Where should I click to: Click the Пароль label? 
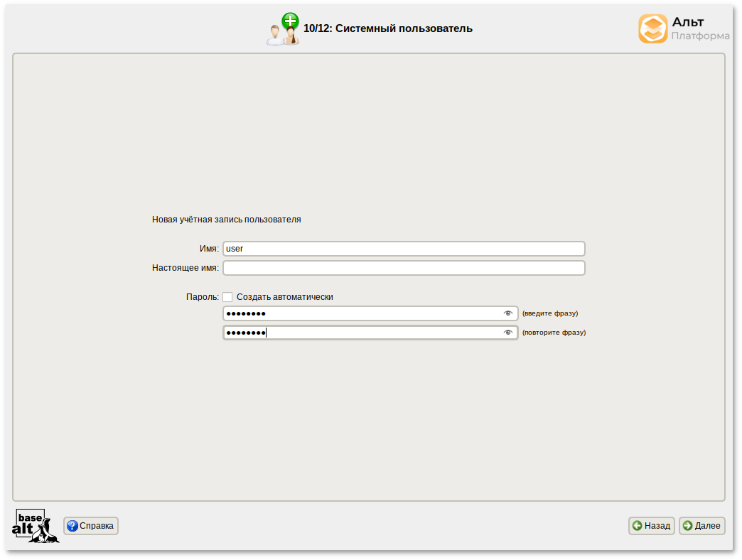pyautogui.click(x=202, y=297)
